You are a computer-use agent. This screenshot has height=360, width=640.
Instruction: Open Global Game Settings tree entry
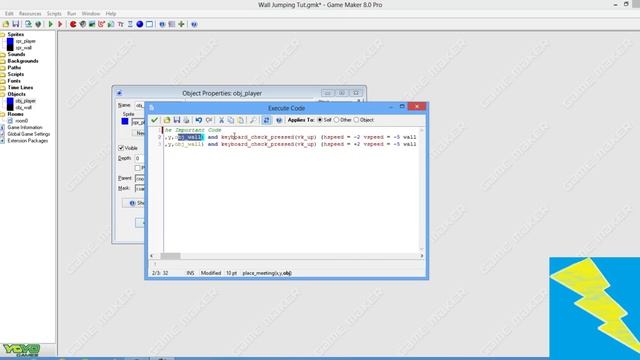(29, 134)
